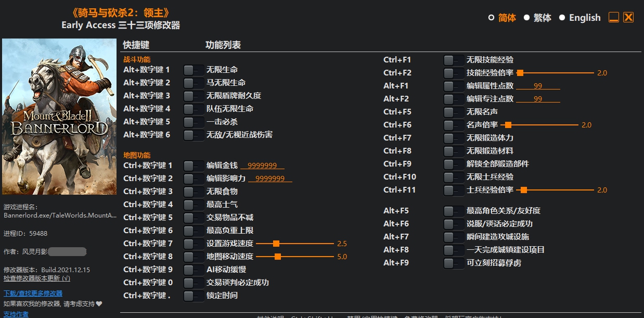Toggle 马无限生命 on
Image resolution: width=644 pixels, height=318 pixels.
coord(194,82)
